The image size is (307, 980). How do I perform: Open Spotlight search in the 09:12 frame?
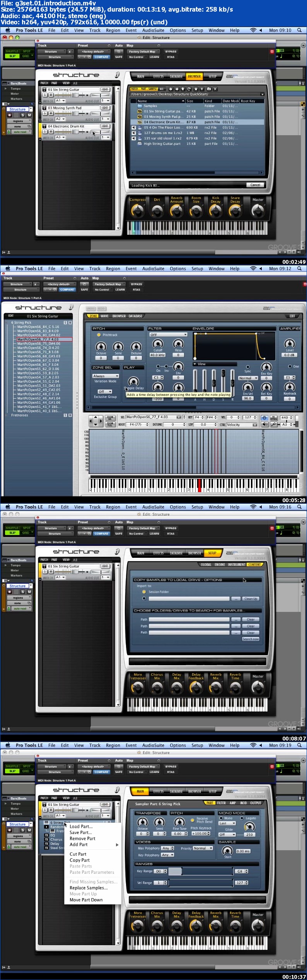click(x=299, y=268)
